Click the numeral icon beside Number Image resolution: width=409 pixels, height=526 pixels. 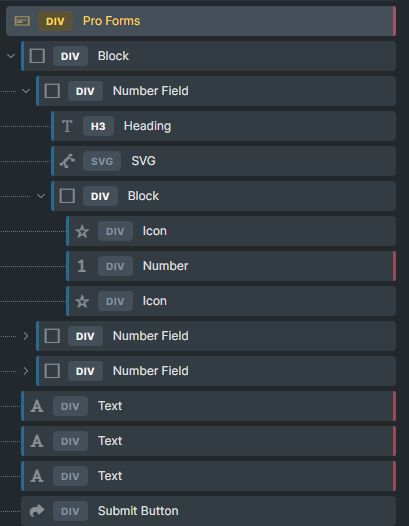click(x=82, y=266)
